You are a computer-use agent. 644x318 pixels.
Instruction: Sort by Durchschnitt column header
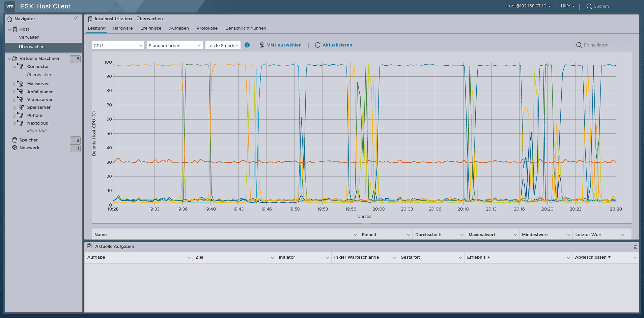428,235
